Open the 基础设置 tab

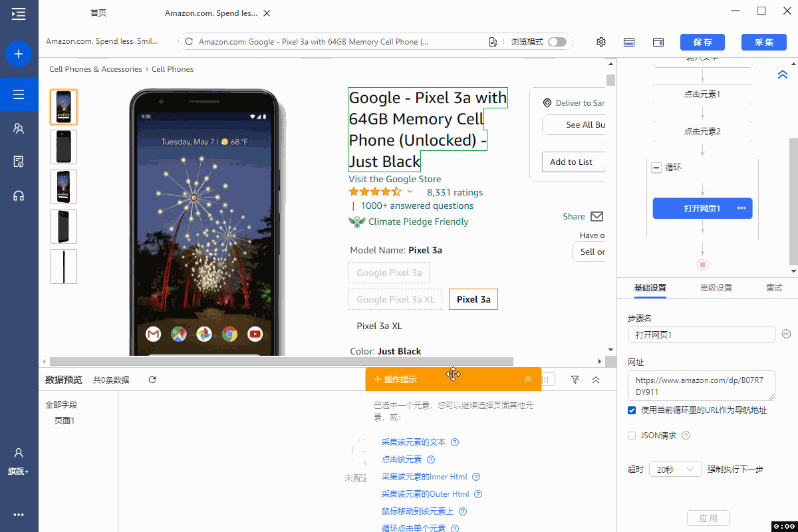650,288
